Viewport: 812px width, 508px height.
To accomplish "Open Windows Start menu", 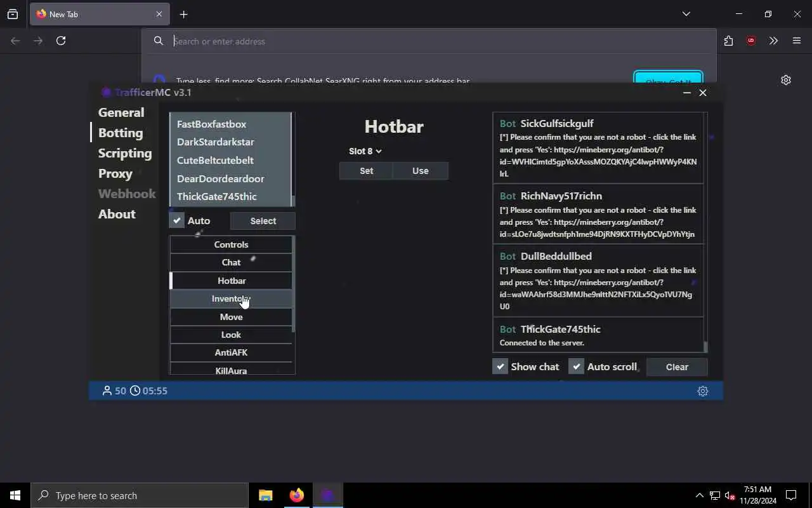I will point(15,495).
